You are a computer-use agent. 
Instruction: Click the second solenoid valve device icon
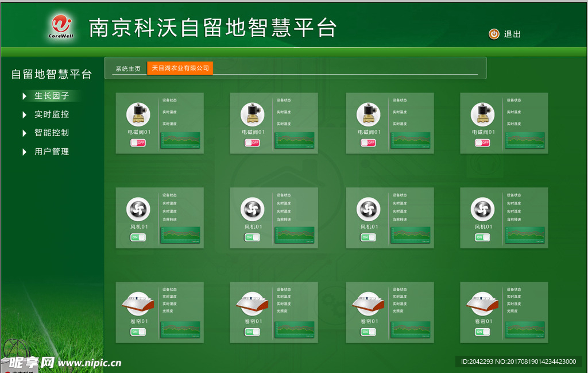coord(253,113)
